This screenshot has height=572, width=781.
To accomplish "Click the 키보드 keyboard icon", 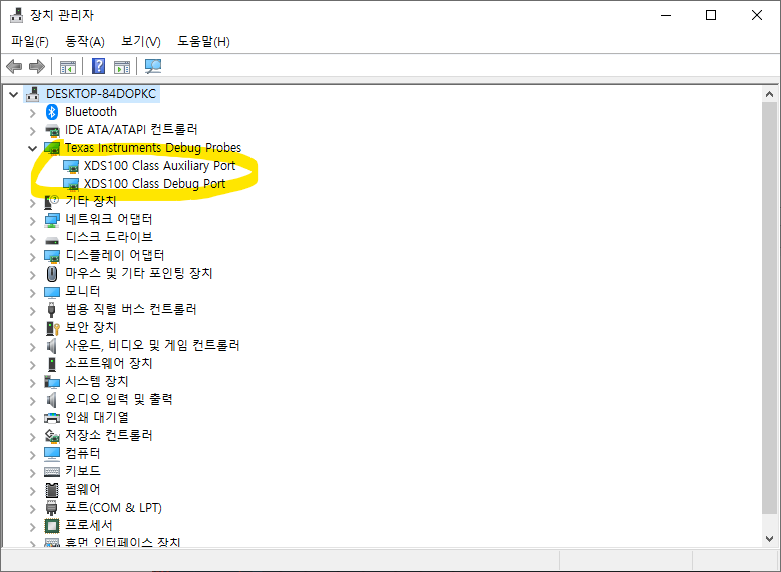I will 52,471.
